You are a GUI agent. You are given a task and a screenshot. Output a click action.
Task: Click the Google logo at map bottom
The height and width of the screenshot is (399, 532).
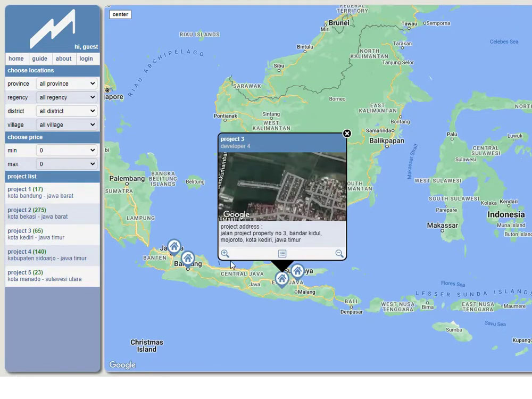click(x=122, y=365)
